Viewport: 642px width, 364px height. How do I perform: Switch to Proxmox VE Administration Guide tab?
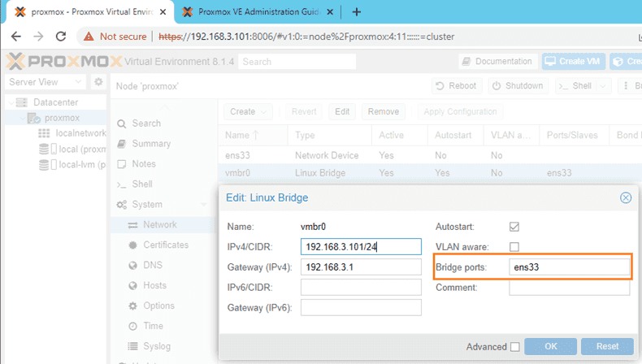point(258,12)
